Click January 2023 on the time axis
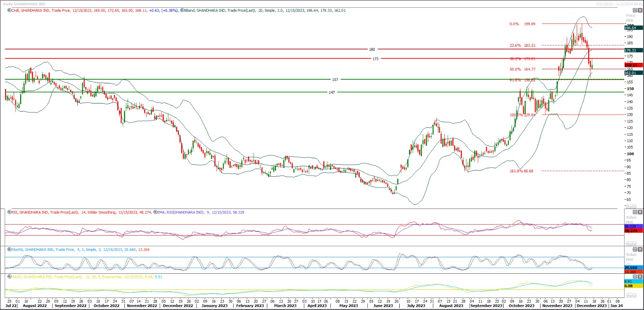The width and height of the screenshot is (644, 310). tap(215, 306)
